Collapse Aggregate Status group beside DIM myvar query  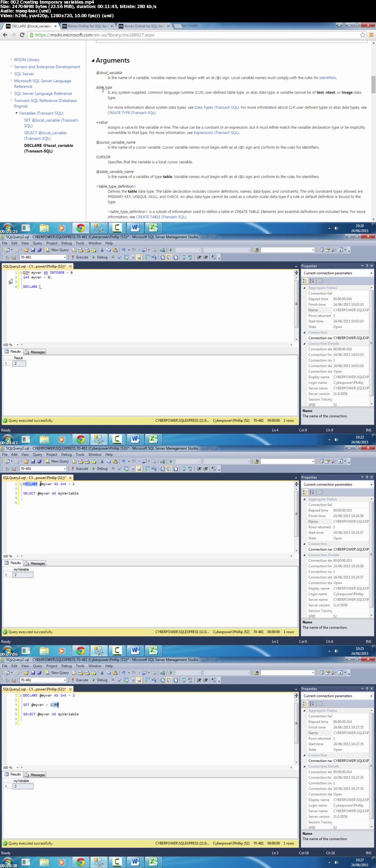(x=304, y=288)
